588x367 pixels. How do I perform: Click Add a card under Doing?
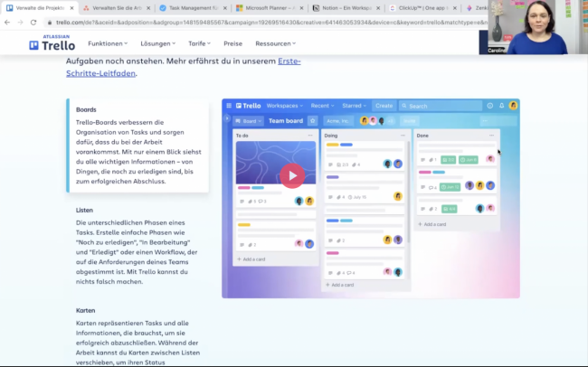[340, 285]
